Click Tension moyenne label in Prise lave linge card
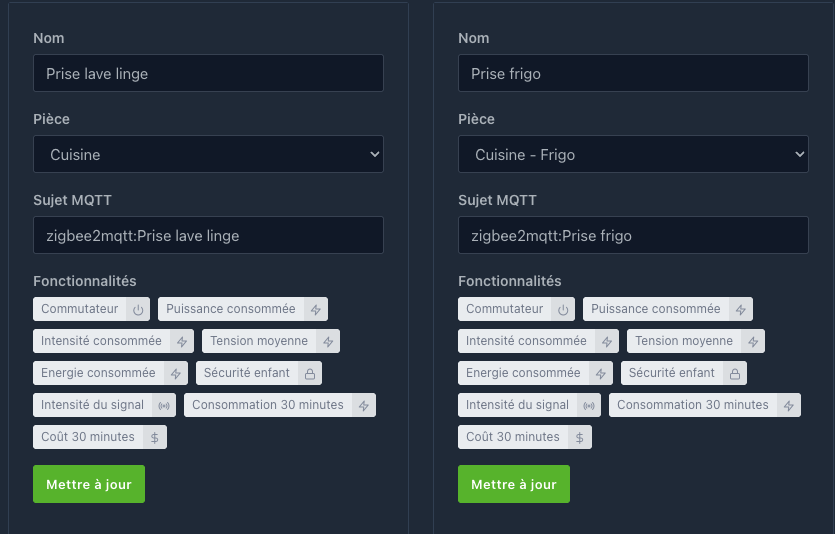The width and height of the screenshot is (835, 534). [x=259, y=341]
